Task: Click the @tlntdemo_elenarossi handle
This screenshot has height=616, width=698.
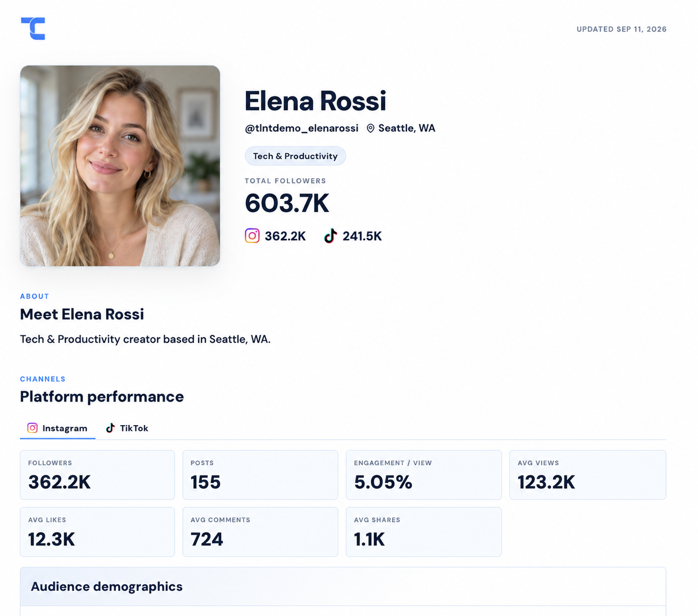Action: click(302, 128)
